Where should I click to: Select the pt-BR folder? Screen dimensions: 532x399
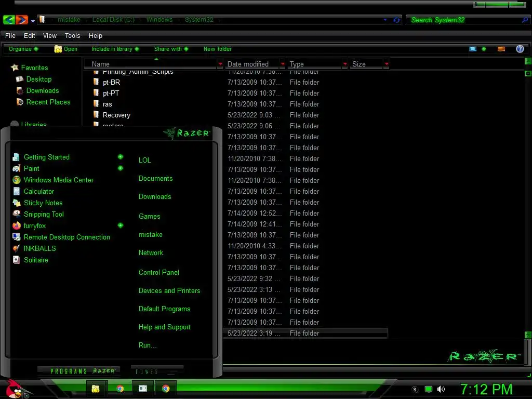click(111, 82)
